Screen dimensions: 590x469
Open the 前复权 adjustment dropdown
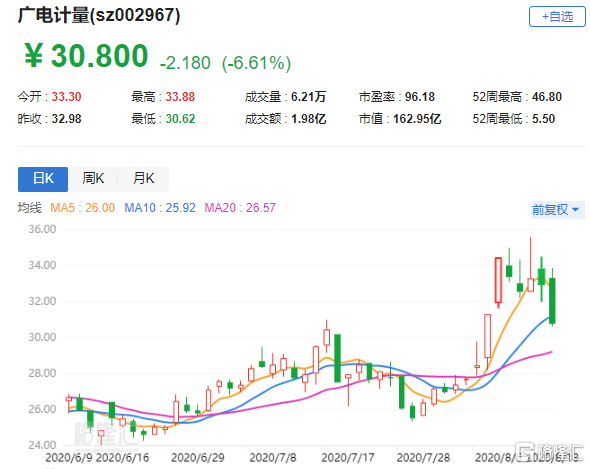pyautogui.click(x=558, y=210)
